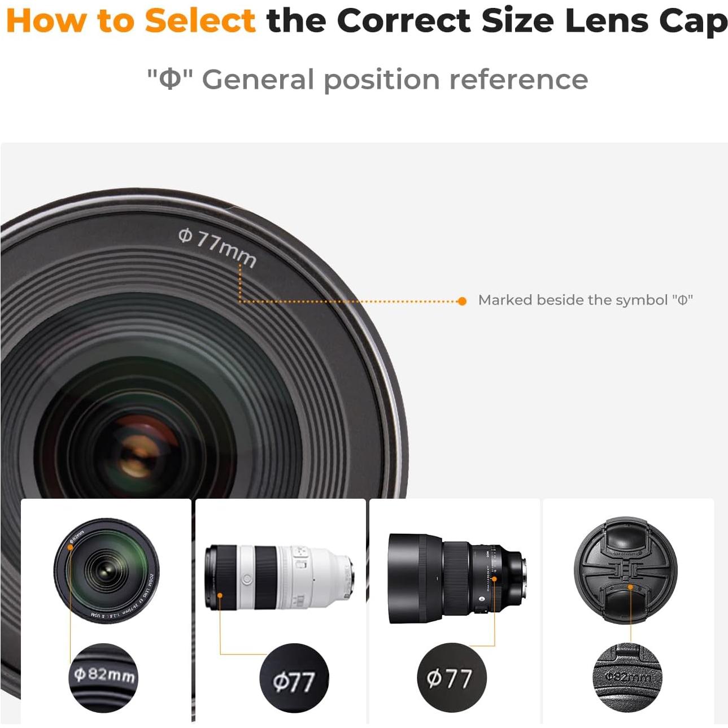
Task: Click the 'Marked beside the symbol' caption
Action: [x=585, y=300]
